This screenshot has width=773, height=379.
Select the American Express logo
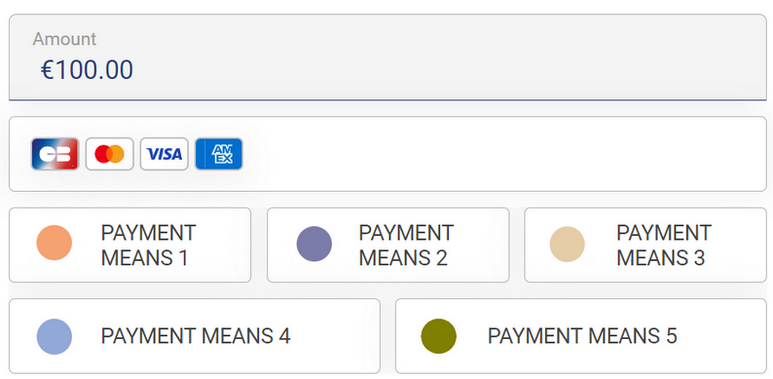coord(219,154)
